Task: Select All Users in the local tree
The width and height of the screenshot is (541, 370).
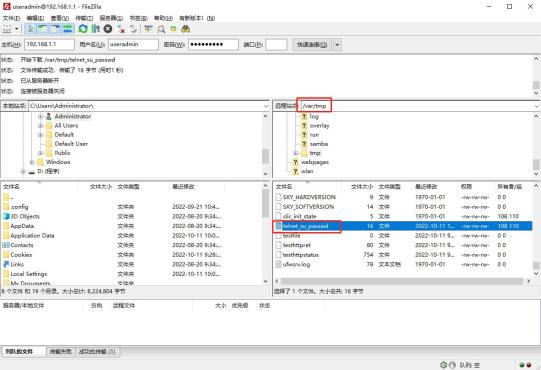Action: pos(66,126)
